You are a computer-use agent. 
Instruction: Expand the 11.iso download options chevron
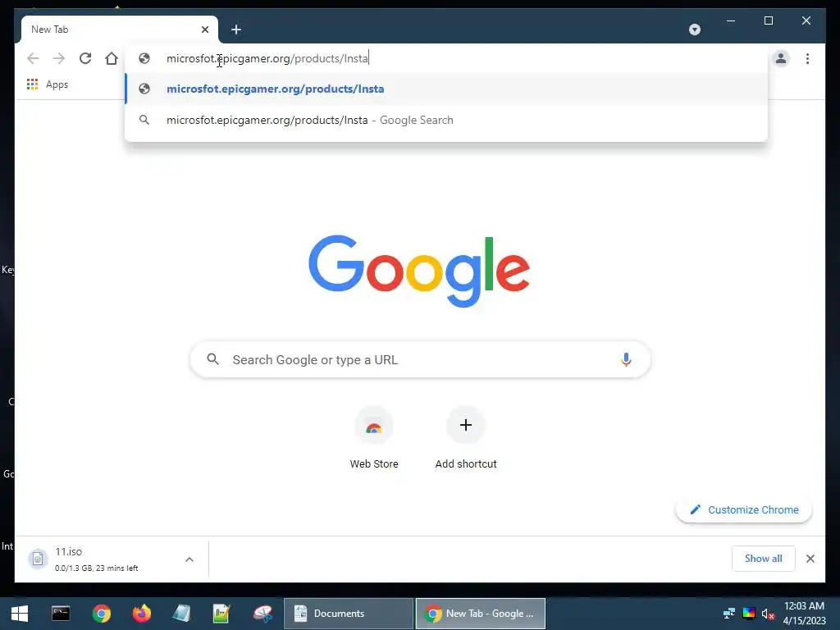[x=189, y=559]
